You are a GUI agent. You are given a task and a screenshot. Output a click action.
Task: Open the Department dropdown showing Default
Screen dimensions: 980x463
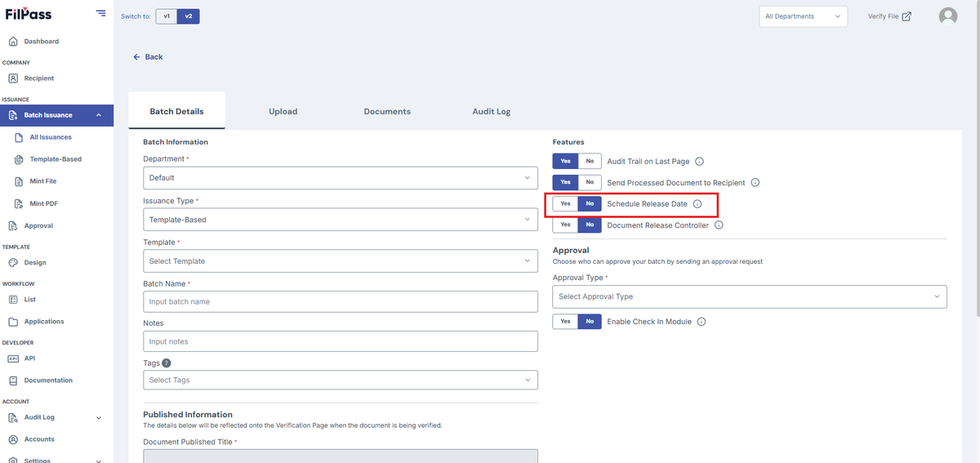pos(341,177)
